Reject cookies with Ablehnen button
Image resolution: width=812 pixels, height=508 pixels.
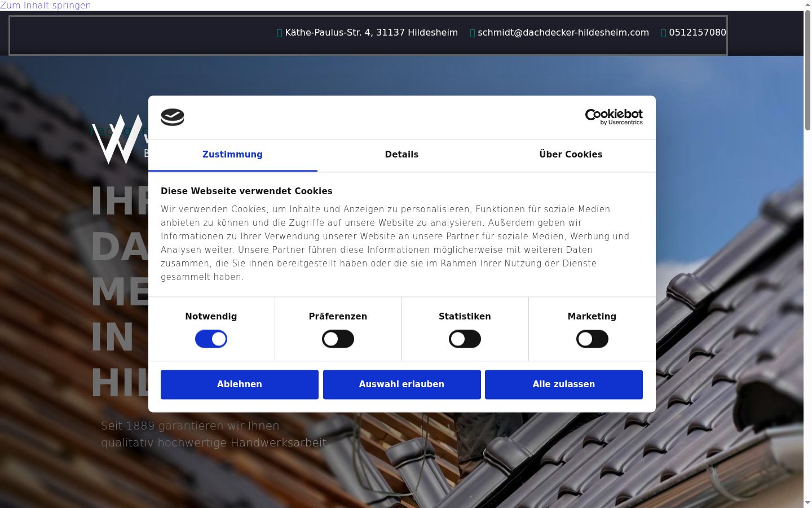[x=240, y=384]
